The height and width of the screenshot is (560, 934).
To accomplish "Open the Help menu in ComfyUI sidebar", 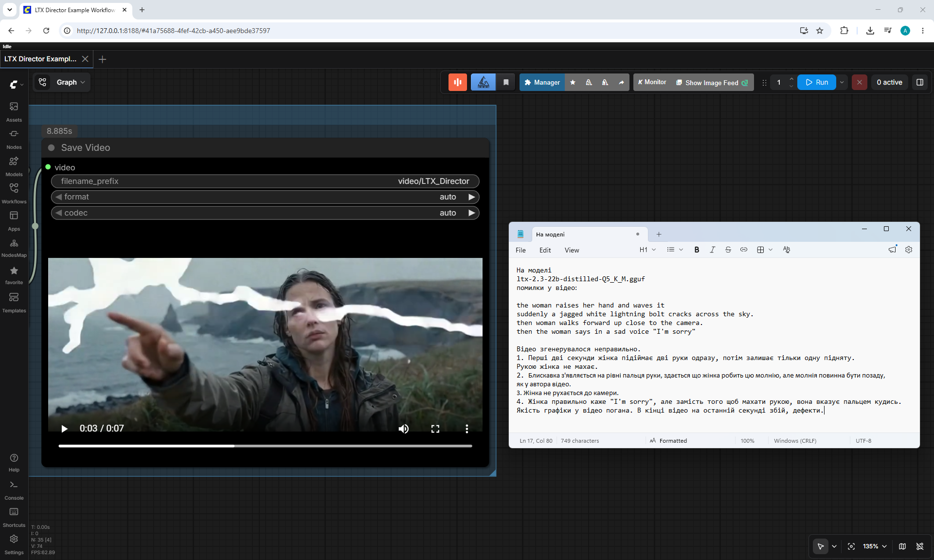I will 14,462.
